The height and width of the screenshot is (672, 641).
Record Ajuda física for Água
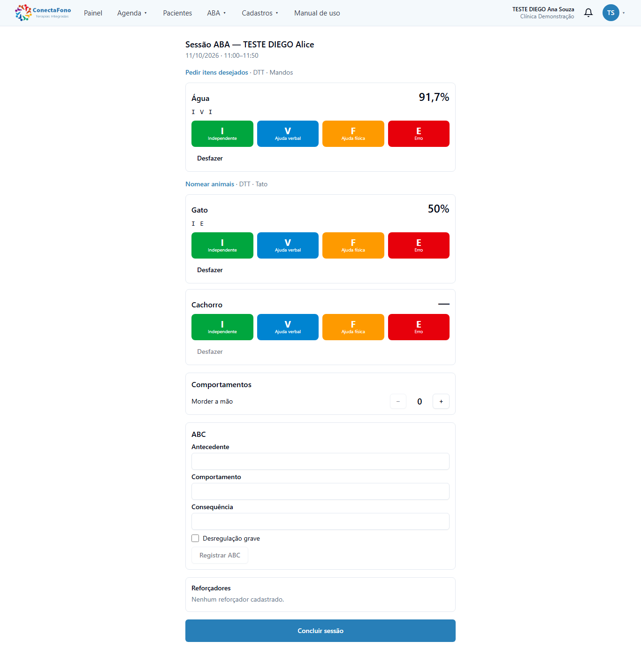tap(353, 134)
